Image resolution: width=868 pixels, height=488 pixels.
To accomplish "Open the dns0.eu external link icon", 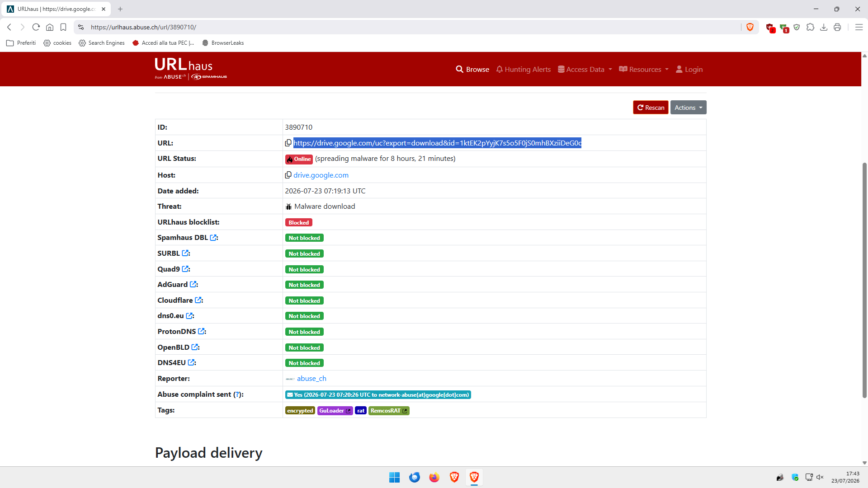I will click(x=189, y=316).
